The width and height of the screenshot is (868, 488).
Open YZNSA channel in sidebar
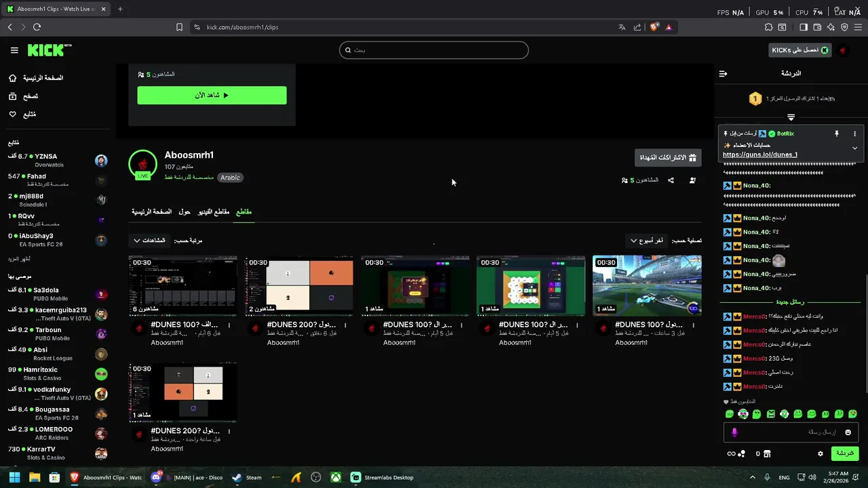pos(58,160)
